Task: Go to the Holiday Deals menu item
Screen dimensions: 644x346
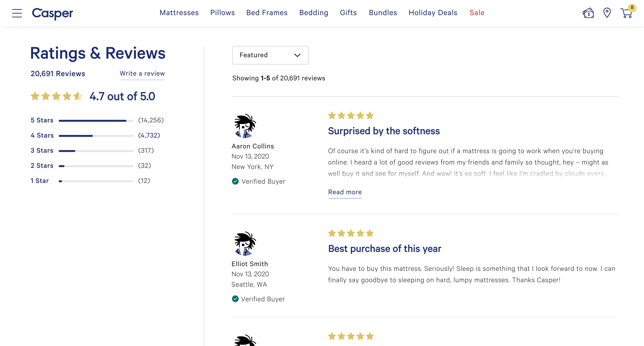Action: pos(433,13)
